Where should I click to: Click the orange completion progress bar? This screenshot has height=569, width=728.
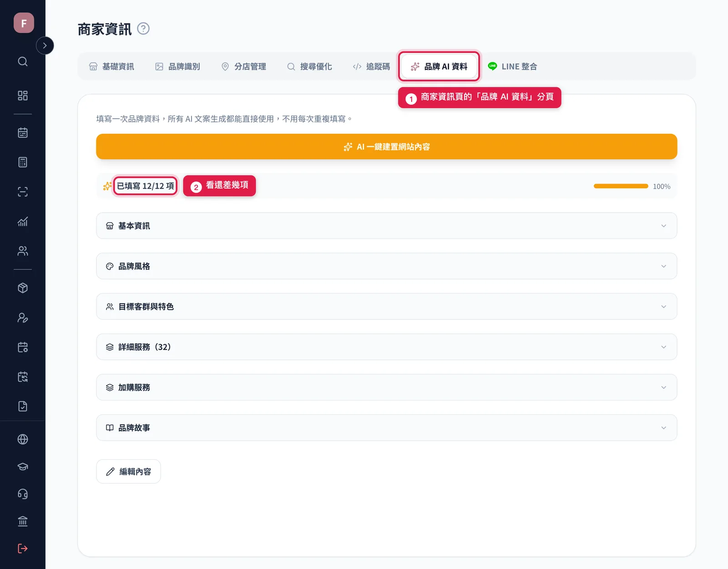tap(621, 186)
